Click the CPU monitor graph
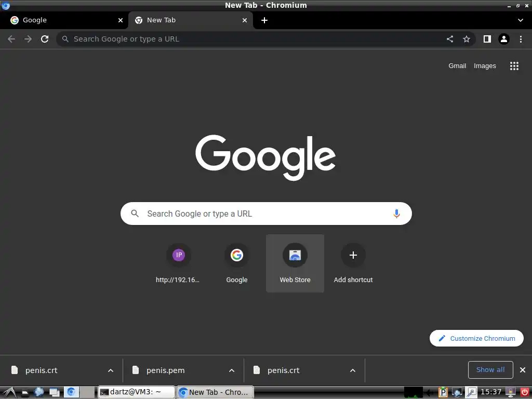This screenshot has height=399, width=532. tap(413, 393)
